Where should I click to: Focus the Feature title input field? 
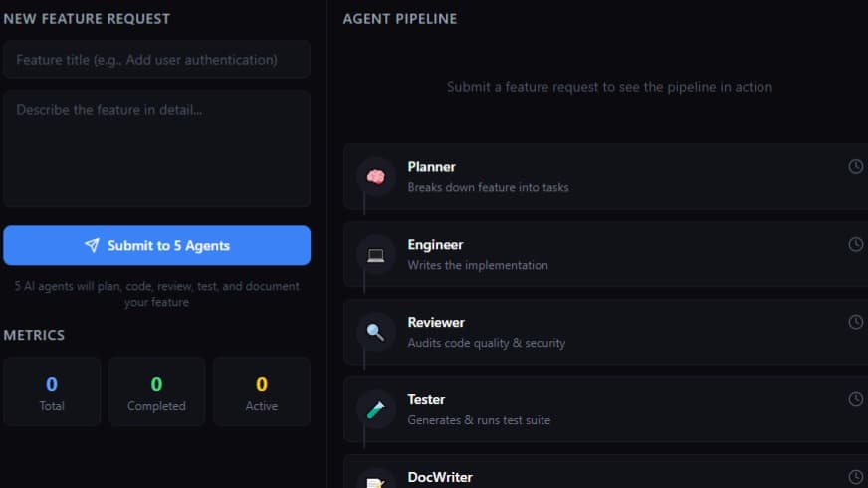click(x=156, y=60)
